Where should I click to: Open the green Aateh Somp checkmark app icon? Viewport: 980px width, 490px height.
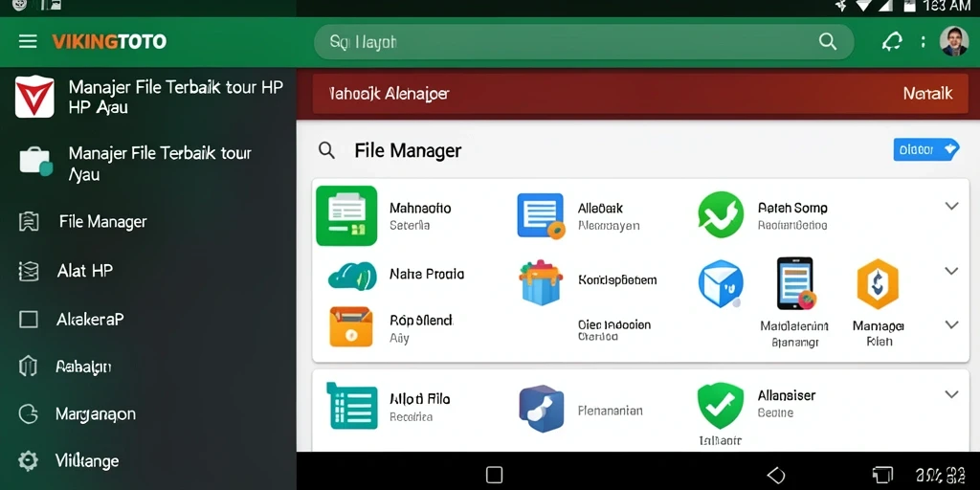point(721,215)
